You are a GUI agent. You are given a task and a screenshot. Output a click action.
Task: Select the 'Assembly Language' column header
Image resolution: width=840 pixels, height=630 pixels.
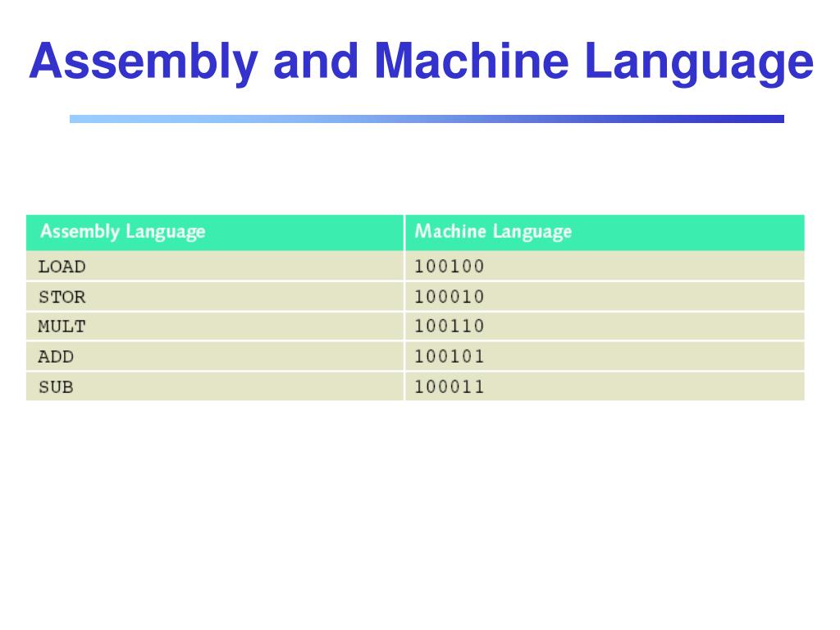click(215, 232)
